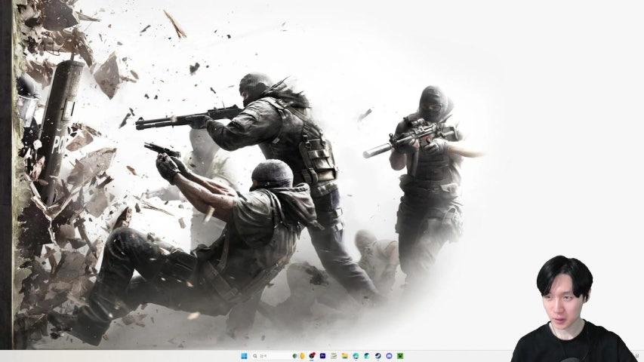Launch Steam from the taskbar

point(377,356)
